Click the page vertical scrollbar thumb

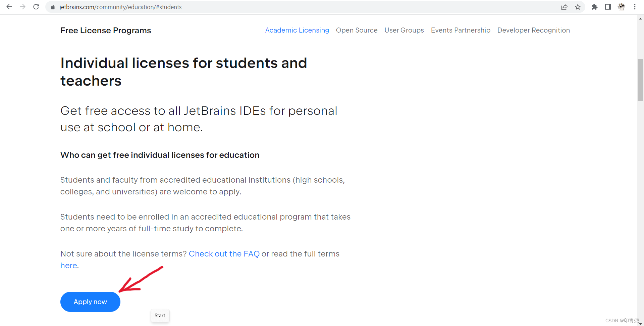pos(640,80)
